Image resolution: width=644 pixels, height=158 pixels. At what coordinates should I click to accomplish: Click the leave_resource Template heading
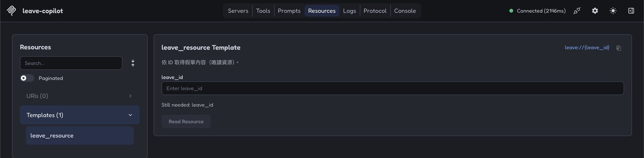point(201,47)
